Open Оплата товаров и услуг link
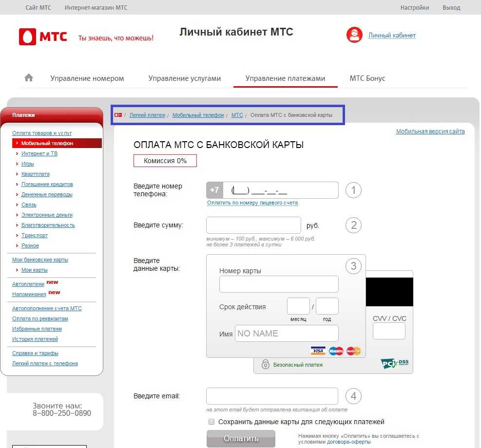 coord(42,133)
